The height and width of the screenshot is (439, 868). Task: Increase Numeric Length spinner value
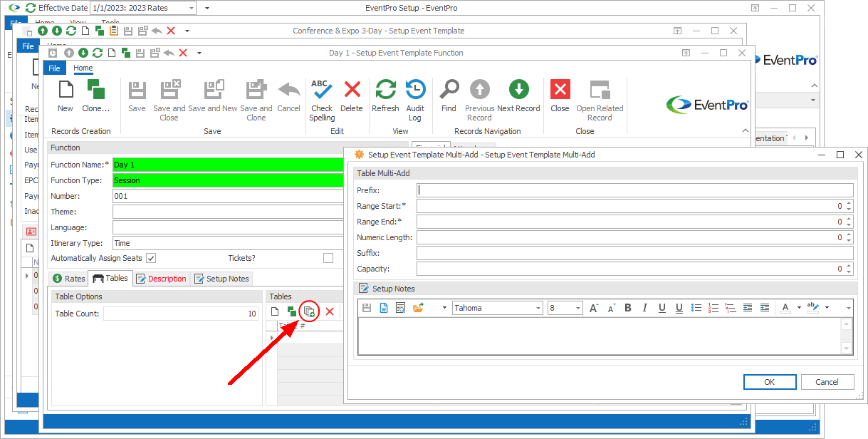click(x=849, y=234)
